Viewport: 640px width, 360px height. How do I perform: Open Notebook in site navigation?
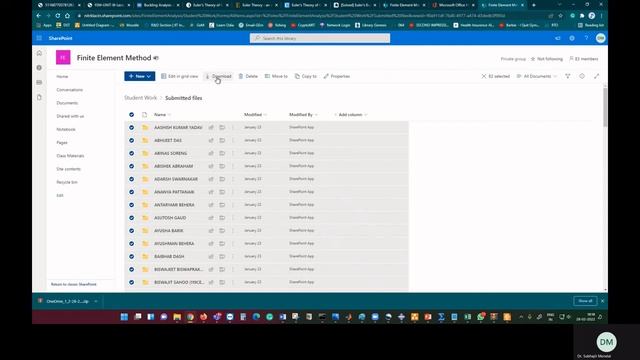click(66, 129)
